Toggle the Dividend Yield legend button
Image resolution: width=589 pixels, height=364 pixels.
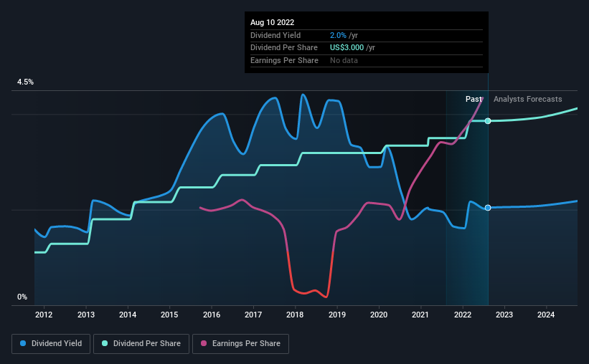[x=51, y=344]
